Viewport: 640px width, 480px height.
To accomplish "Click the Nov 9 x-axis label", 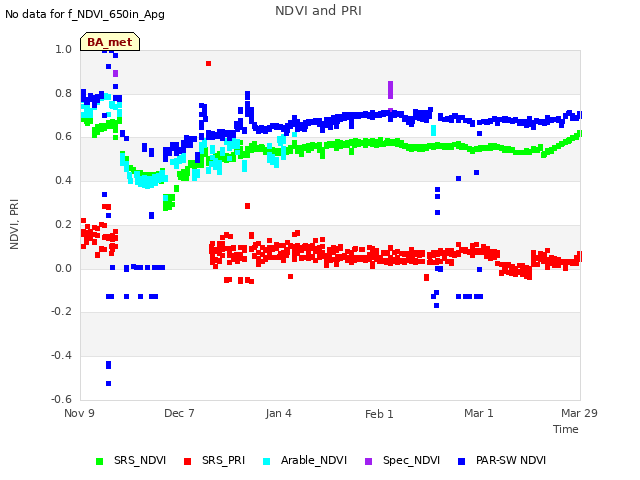I will [79, 413].
